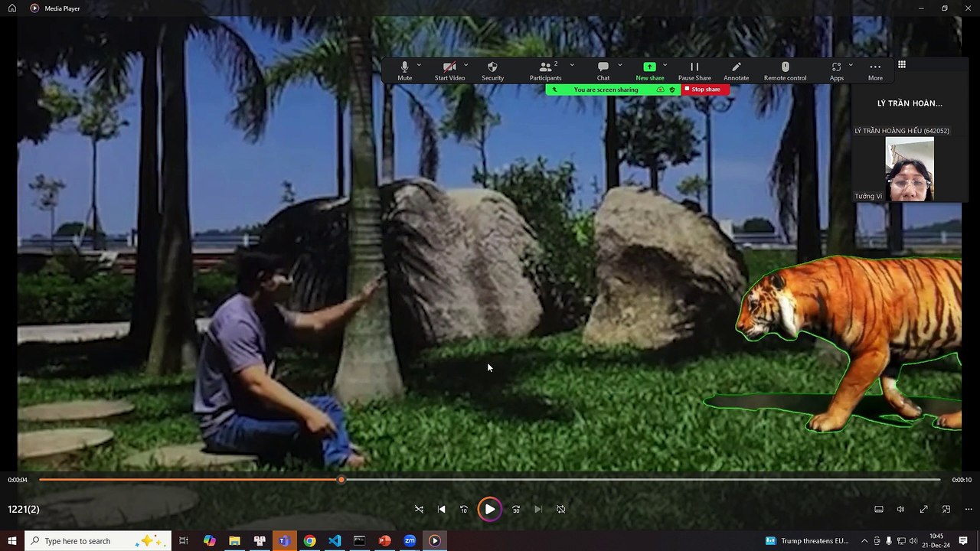980x551 pixels.
Task: Switch to Zoom from the taskbar
Action: (410, 541)
